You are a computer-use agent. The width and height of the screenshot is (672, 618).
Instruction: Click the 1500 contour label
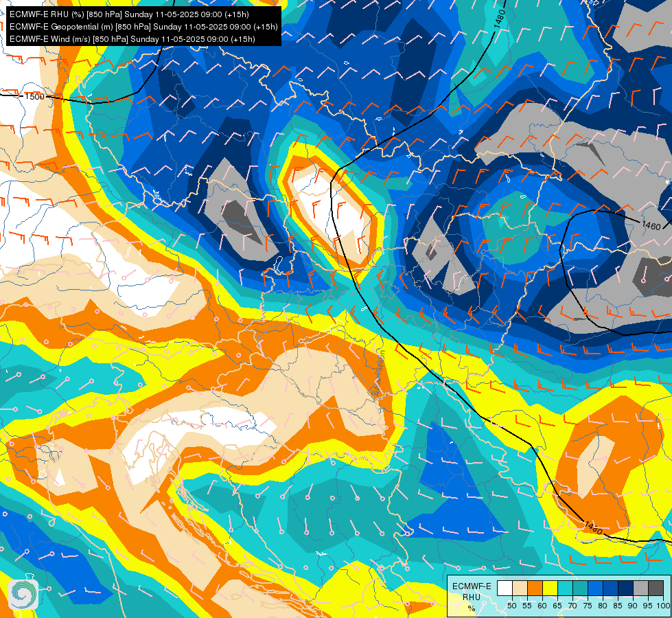coord(34,97)
